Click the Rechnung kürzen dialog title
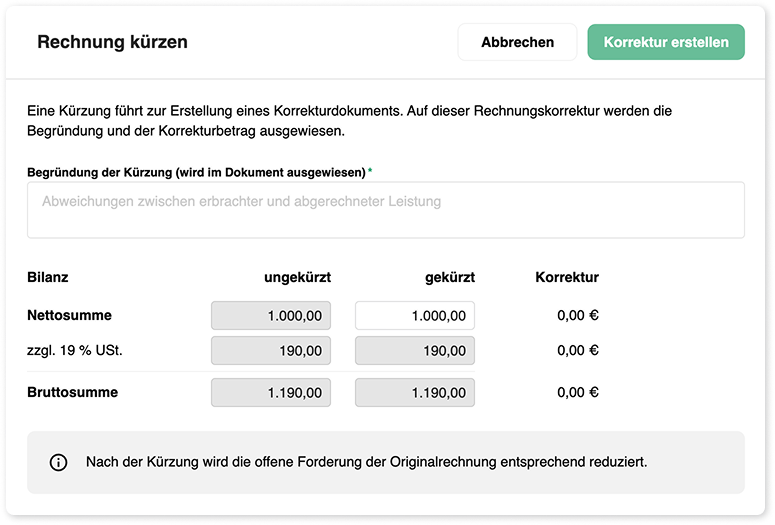Screen dimensions: 775x525 click(113, 42)
